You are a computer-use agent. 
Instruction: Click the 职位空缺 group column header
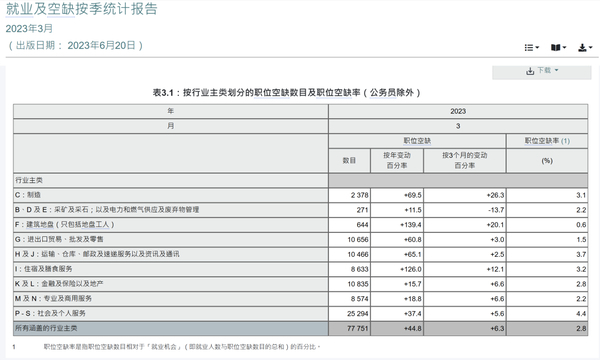pos(417,141)
